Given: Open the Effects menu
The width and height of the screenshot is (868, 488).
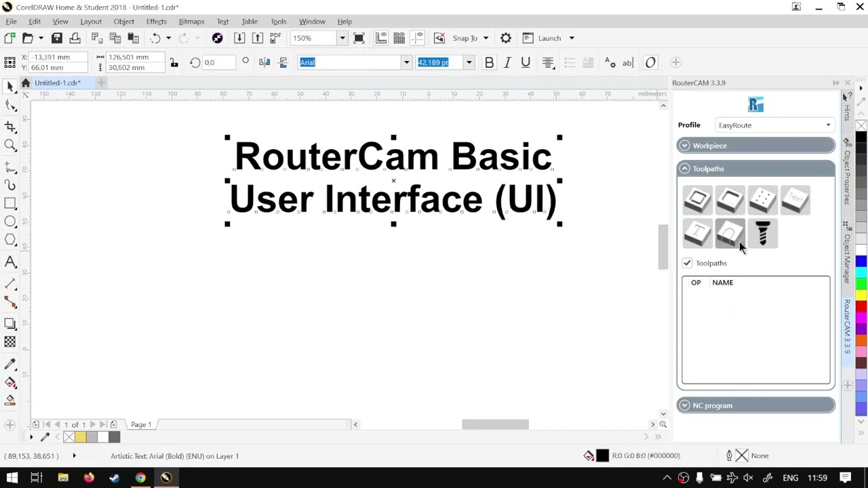Looking at the screenshot, I should pyautogui.click(x=156, y=21).
